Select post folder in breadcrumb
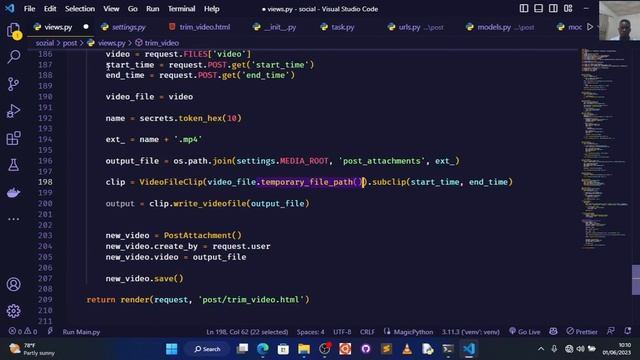640x360 pixels. (x=70, y=43)
